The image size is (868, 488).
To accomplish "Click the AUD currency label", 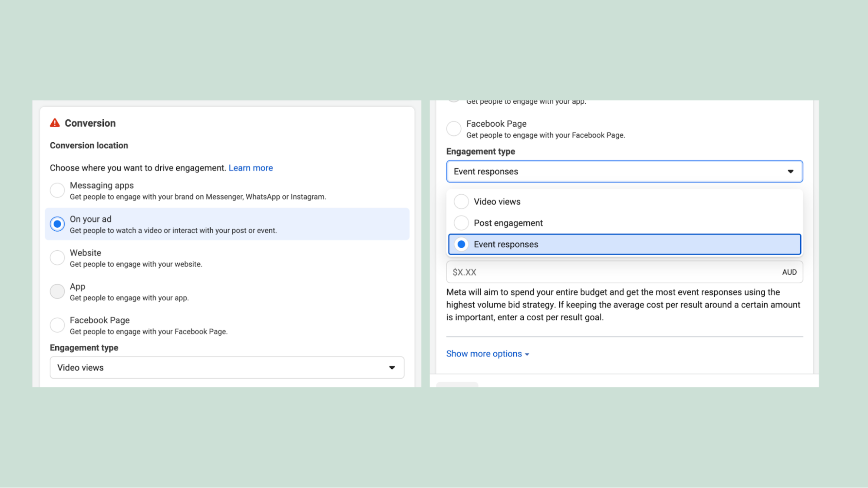I will point(789,272).
